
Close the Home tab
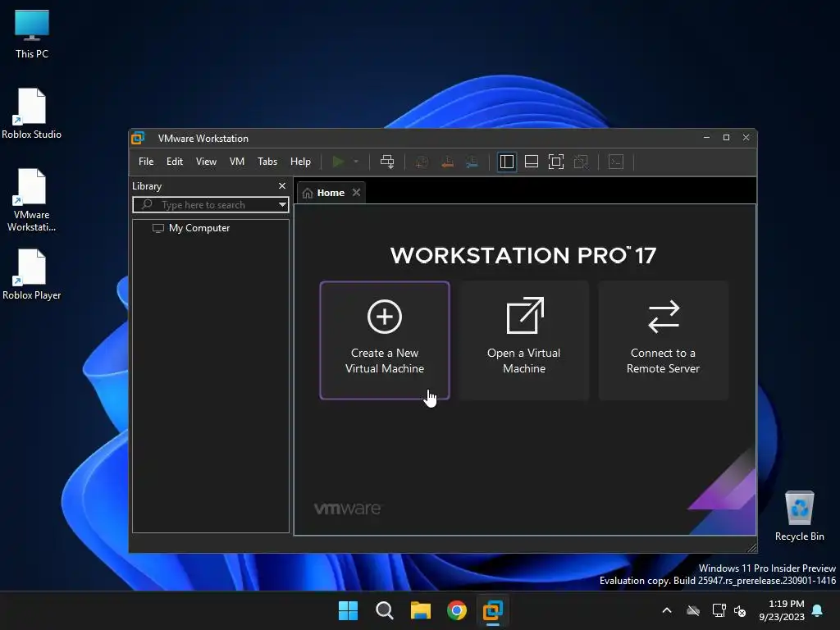click(356, 192)
